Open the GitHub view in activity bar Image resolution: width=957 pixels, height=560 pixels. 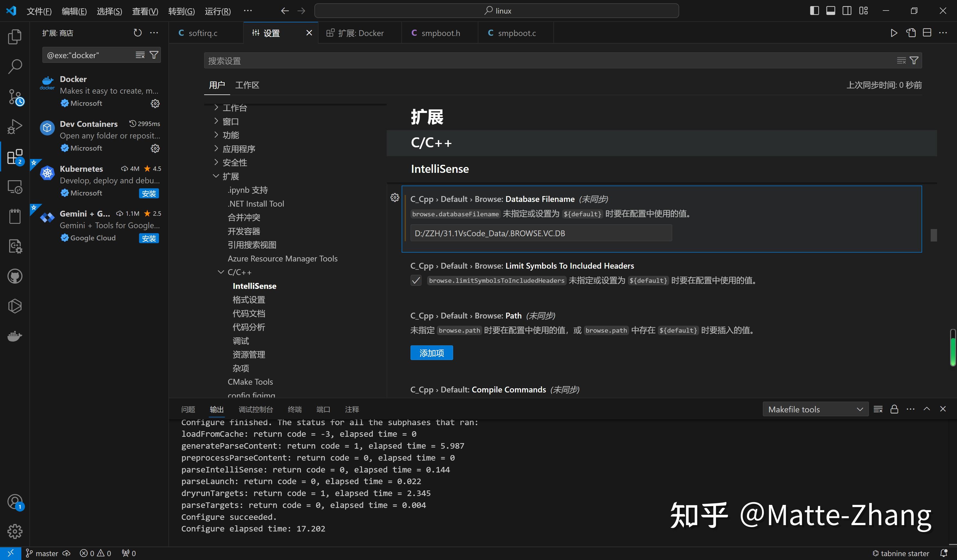(15, 276)
